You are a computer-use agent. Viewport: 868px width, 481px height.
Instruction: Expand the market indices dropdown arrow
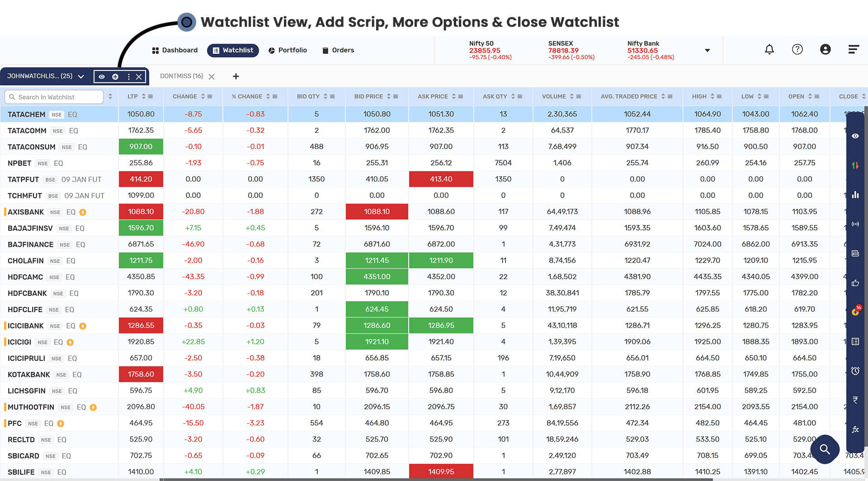[x=708, y=51]
